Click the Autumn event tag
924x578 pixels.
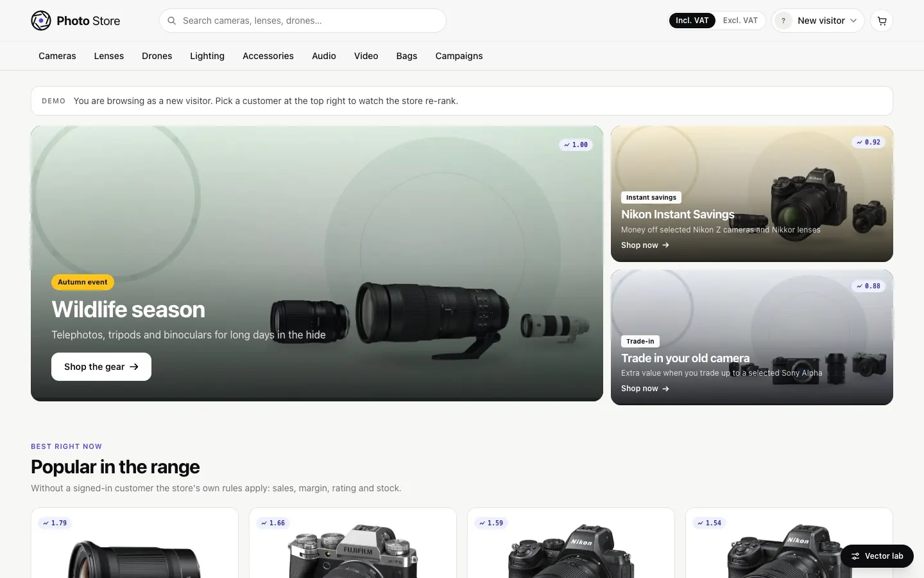tap(83, 282)
